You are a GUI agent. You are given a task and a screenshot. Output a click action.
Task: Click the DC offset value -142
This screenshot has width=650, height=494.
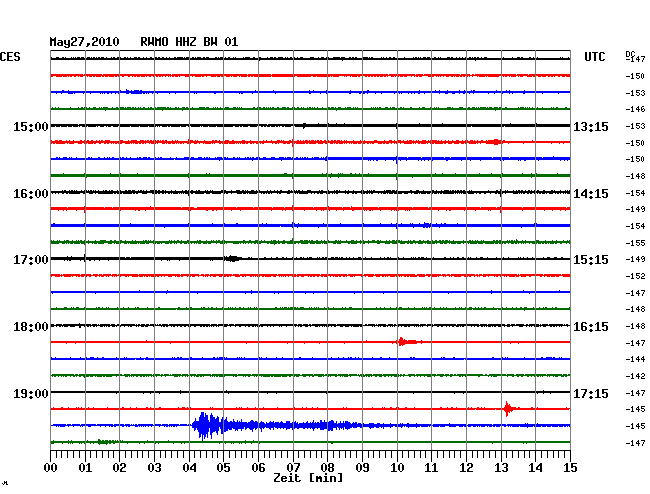[635, 376]
